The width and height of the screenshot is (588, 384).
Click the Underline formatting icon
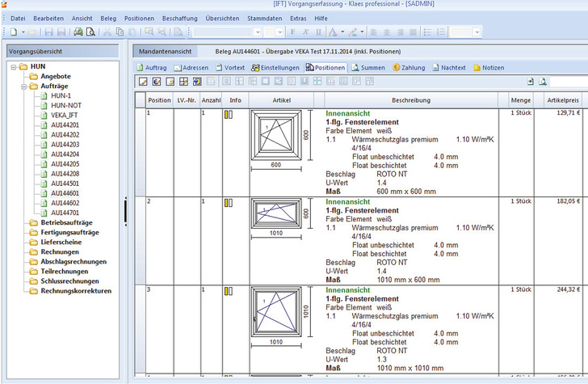pos(317,32)
